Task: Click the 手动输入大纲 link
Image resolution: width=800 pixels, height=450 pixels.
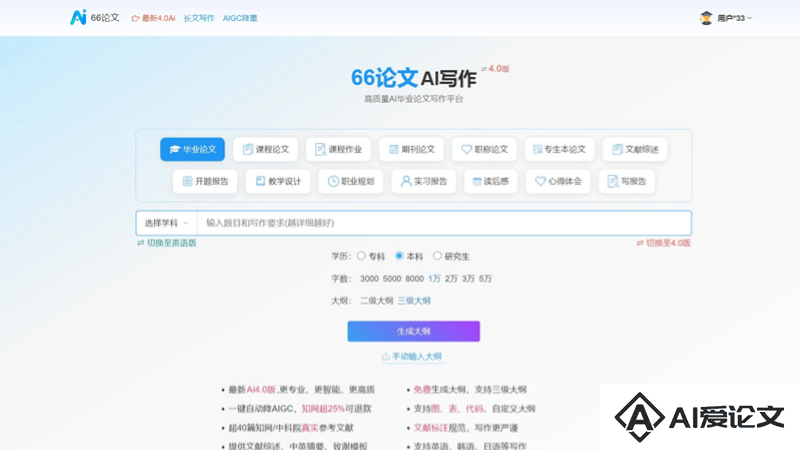Action: pyautogui.click(x=412, y=357)
